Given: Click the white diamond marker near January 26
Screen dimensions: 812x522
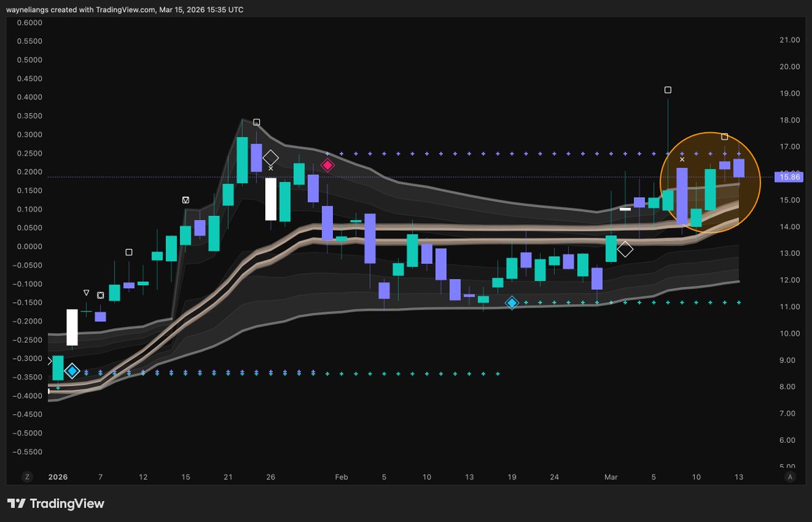Looking at the screenshot, I should tap(270, 156).
